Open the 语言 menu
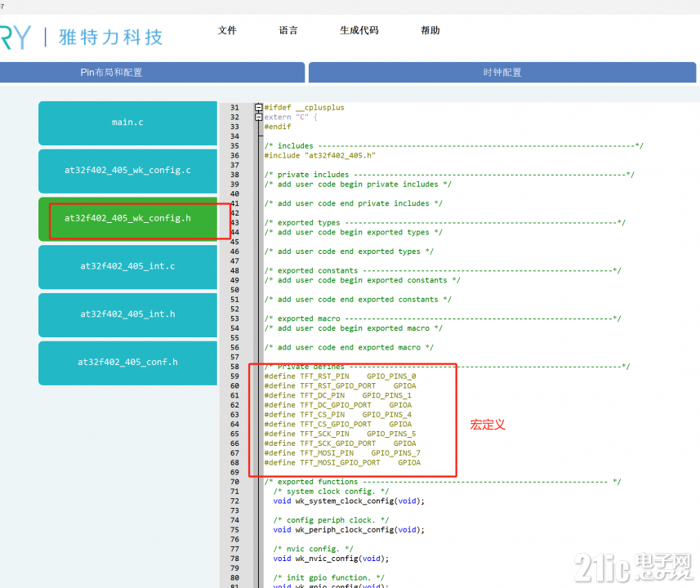 (x=288, y=30)
